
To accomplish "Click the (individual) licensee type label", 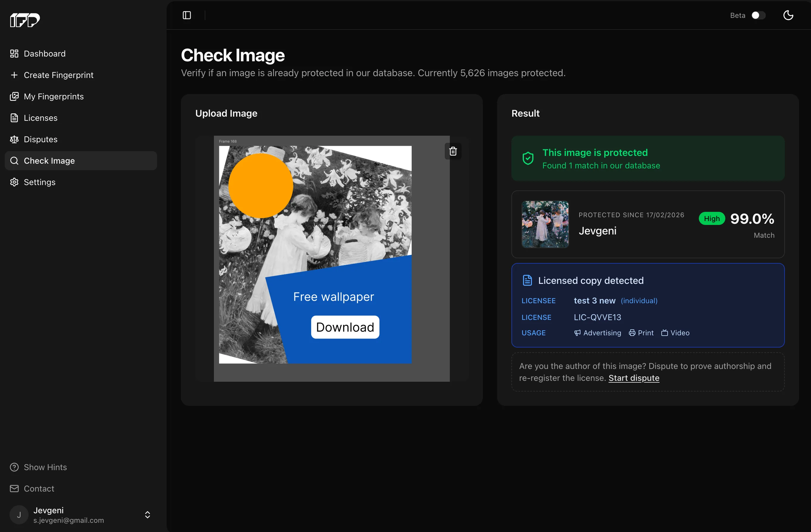I will 639,301.
